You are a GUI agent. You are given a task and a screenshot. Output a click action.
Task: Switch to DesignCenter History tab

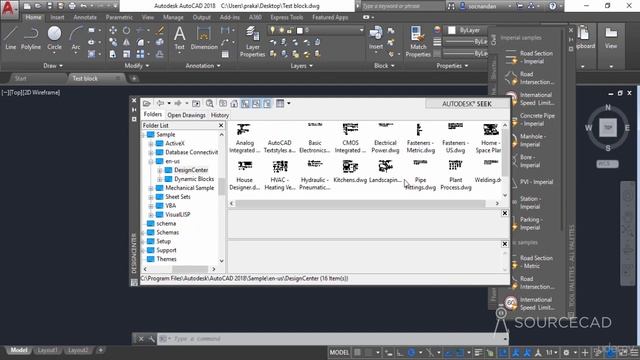point(220,115)
